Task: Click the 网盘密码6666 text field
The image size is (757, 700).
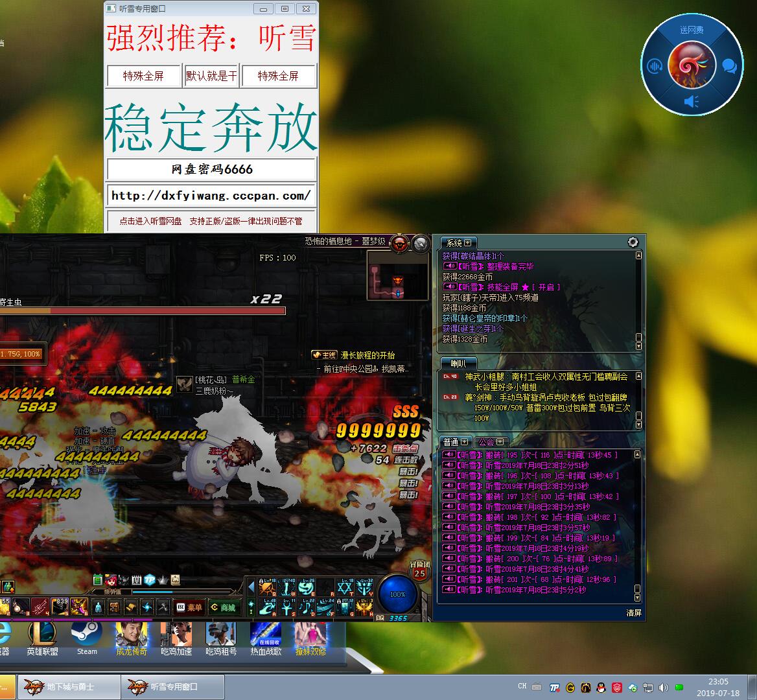Action: click(211, 169)
